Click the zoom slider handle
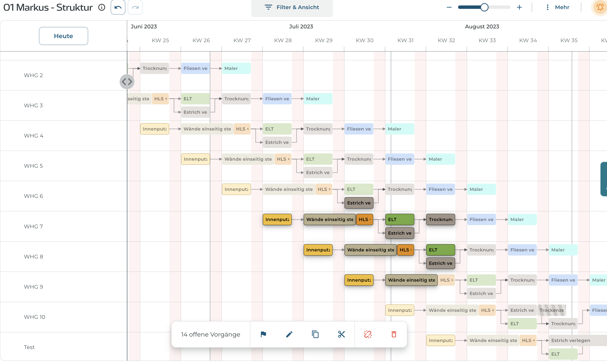The width and height of the screenshot is (607, 364). click(484, 7)
